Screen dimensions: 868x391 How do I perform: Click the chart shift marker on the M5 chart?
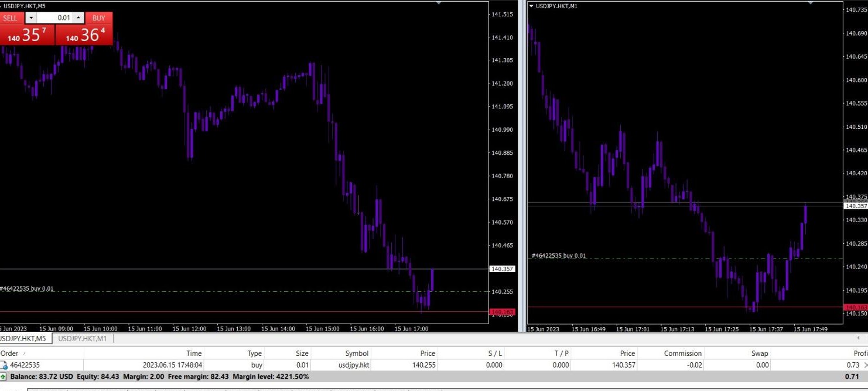pyautogui.click(x=439, y=3)
